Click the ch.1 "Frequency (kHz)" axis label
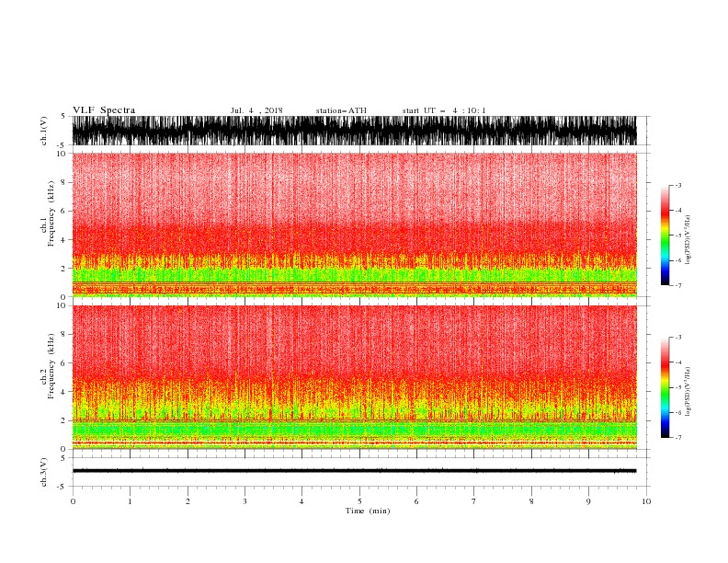This screenshot has width=728, height=563. (x=51, y=214)
